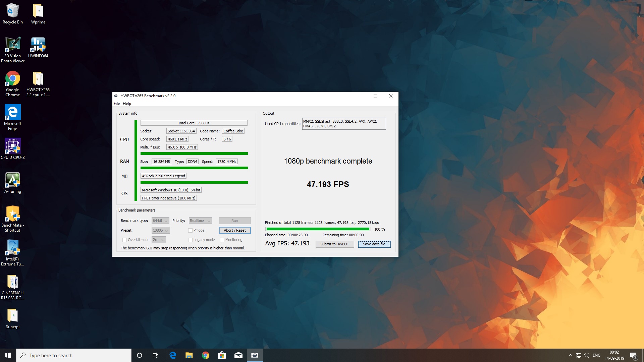Click the Intel Core i5 9600K field
The height and width of the screenshot is (362, 644).
click(194, 123)
